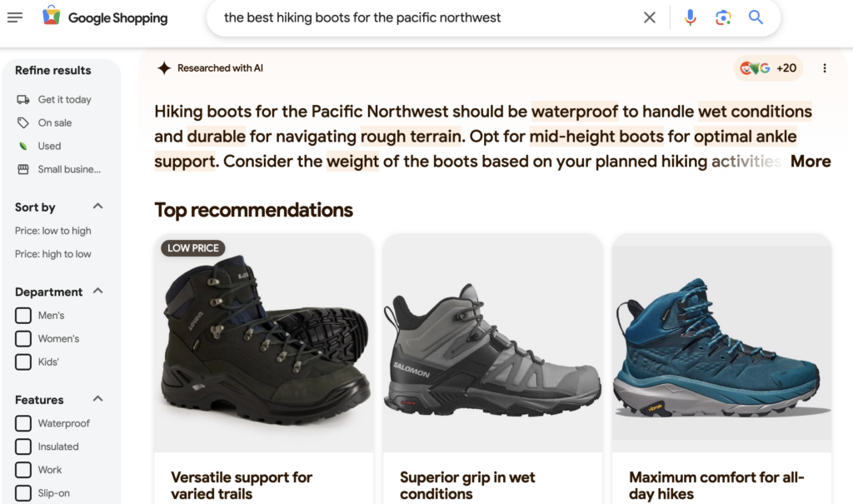Sort results by price low to high
Image resolution: width=853 pixels, height=504 pixels.
pyautogui.click(x=54, y=231)
